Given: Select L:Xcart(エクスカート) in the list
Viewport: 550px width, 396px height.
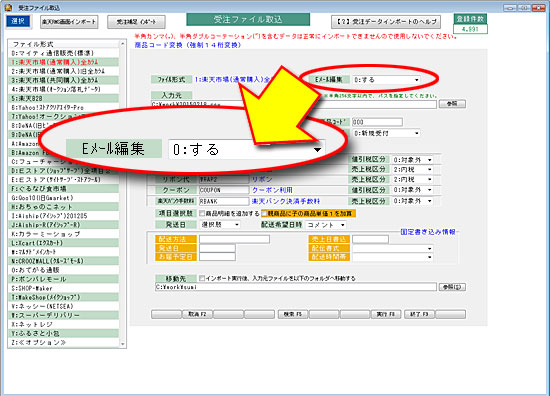Looking at the screenshot, I should coord(63,243).
